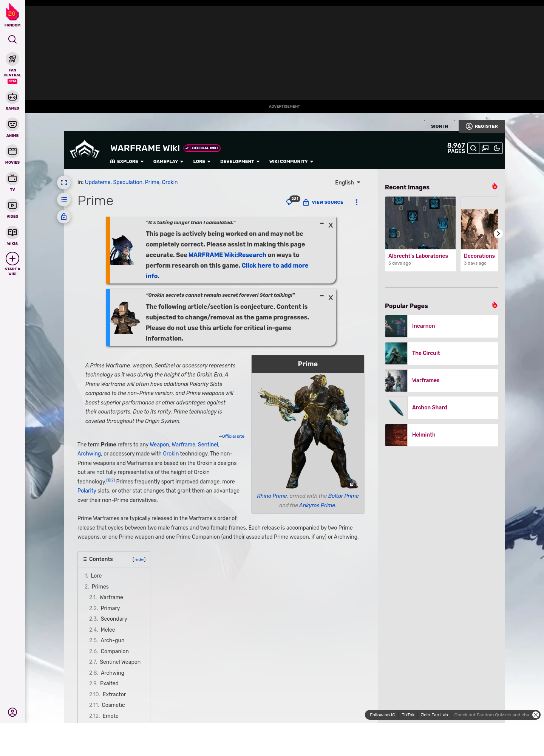Click the WARFRAME lotus logo
544x756 pixels.
[x=85, y=150]
